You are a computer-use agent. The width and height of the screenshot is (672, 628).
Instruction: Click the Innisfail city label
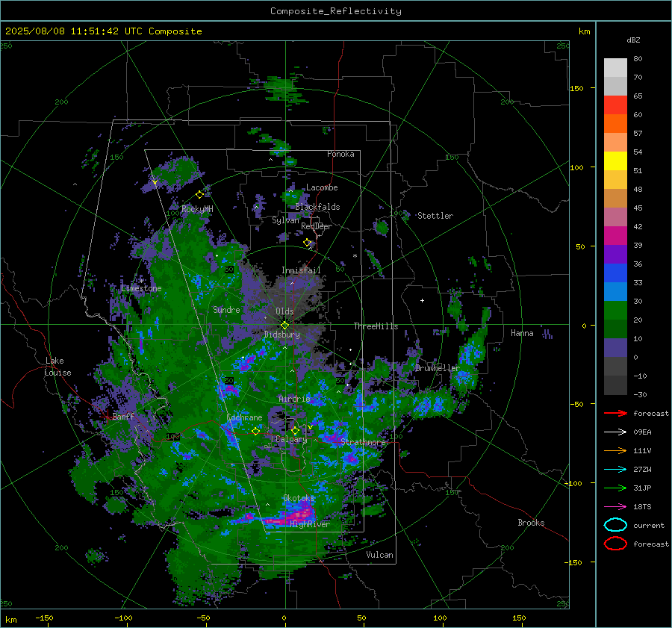pyautogui.click(x=301, y=270)
